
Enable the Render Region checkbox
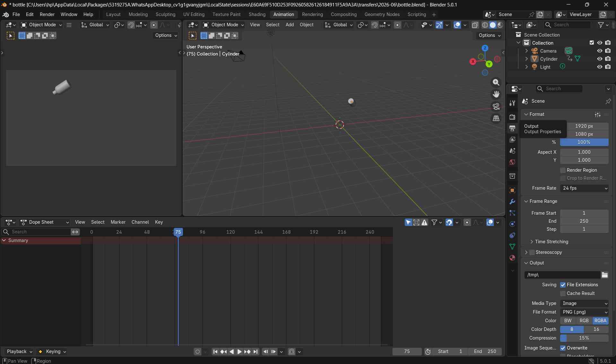(562, 170)
